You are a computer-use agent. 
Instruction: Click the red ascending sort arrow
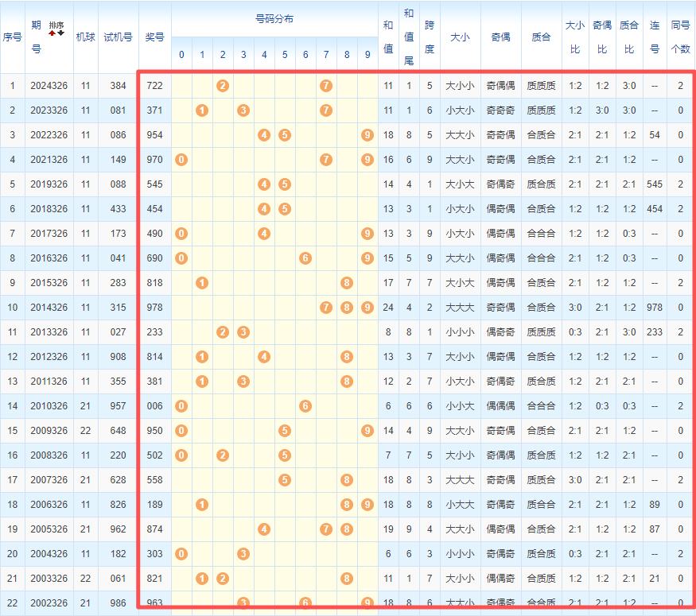tap(53, 33)
